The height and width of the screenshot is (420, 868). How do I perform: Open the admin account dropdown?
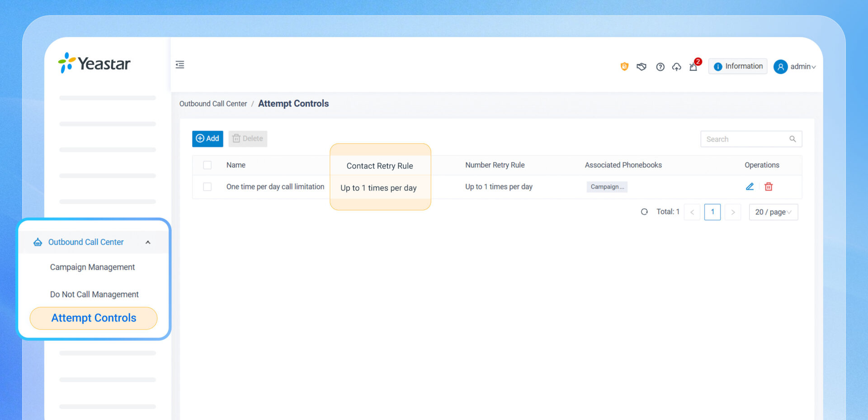tap(795, 67)
